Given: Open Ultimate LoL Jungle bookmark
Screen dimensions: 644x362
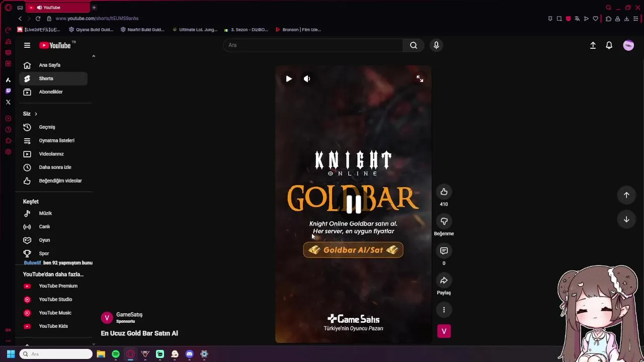Looking at the screenshot, I should click(195, 30).
